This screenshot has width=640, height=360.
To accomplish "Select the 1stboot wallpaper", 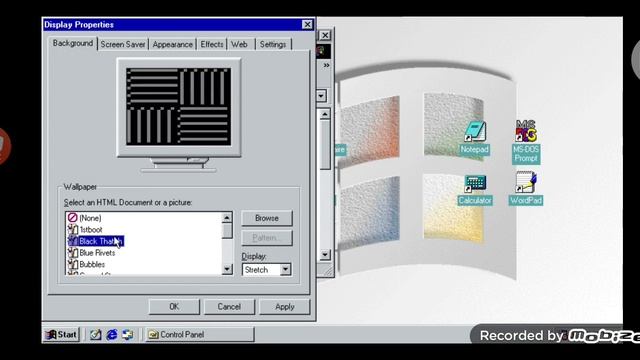I will [85, 229].
